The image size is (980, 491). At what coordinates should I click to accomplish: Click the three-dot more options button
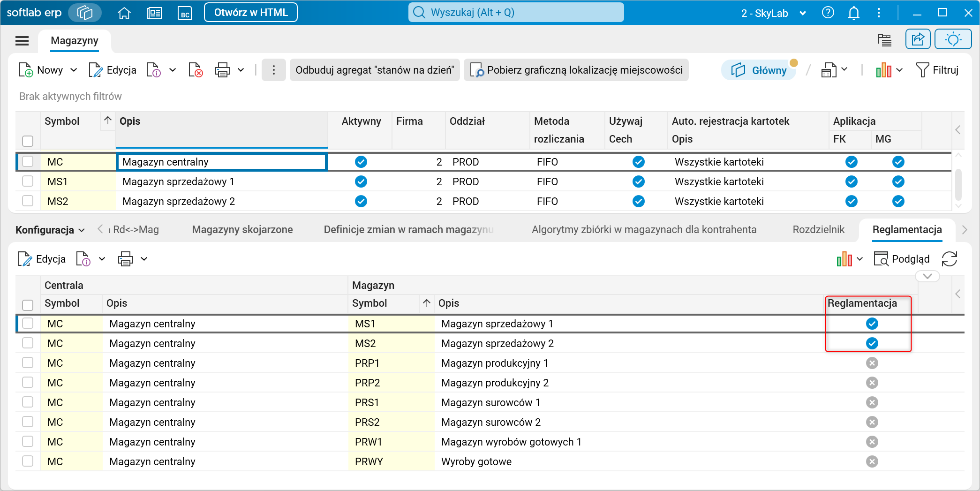coord(274,70)
